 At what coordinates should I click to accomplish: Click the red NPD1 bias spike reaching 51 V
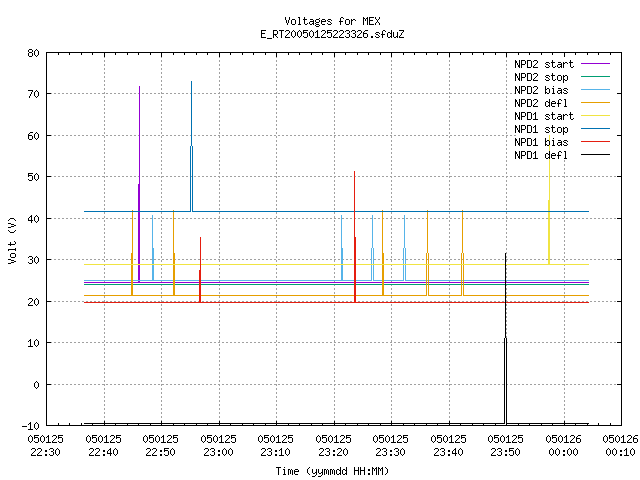click(x=355, y=237)
